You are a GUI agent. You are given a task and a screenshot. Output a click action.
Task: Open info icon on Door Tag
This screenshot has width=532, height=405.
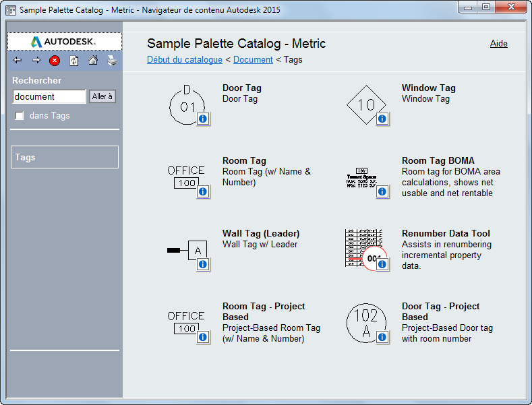point(203,119)
